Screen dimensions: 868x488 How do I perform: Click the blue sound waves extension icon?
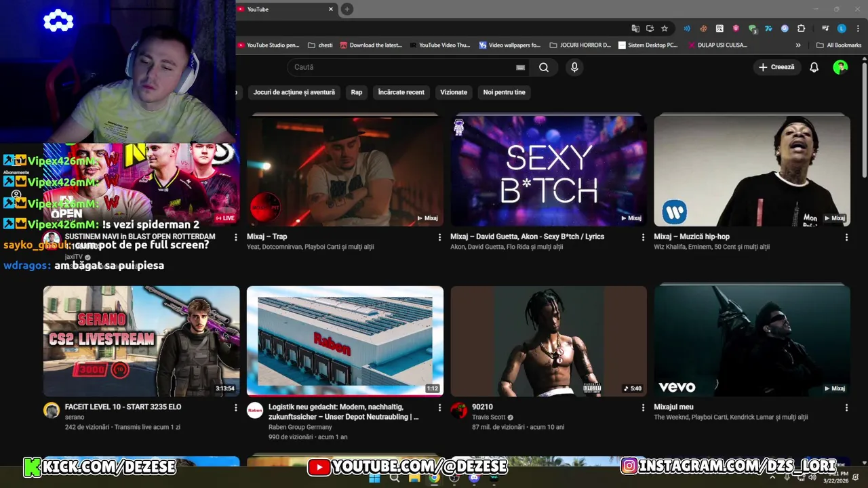(x=687, y=28)
